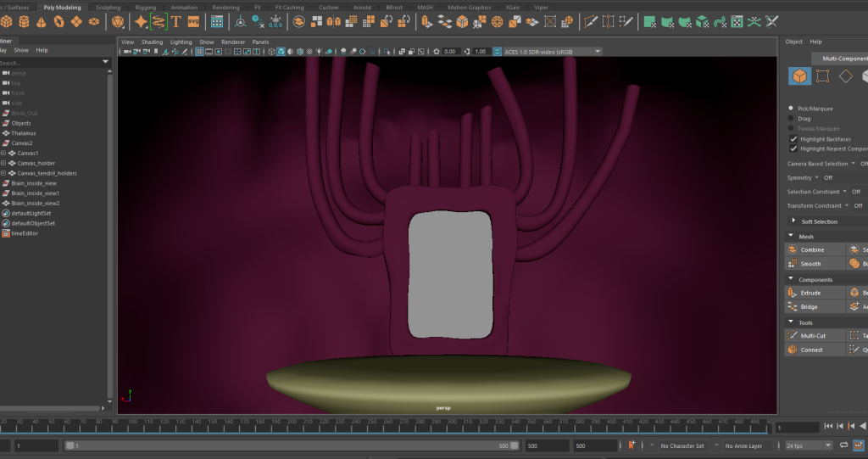Open the Shading viewport menu
Image resolution: width=868 pixels, height=459 pixels.
coord(152,42)
